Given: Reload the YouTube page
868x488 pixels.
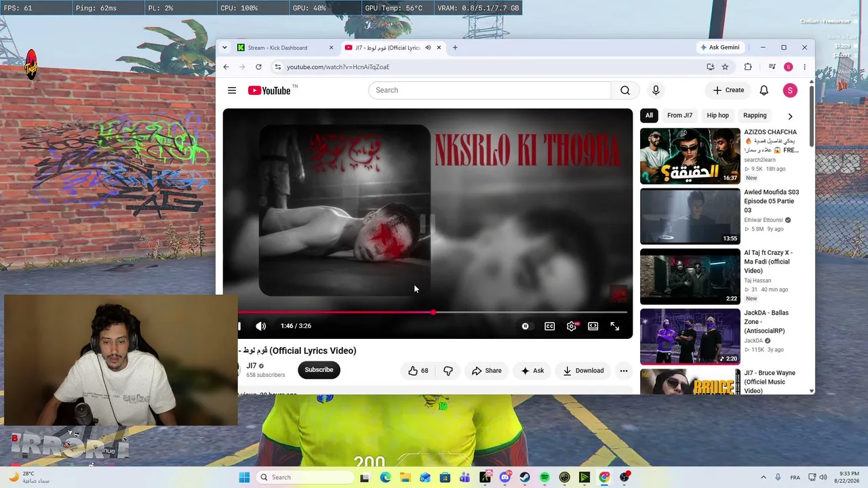Looking at the screenshot, I should tap(258, 67).
